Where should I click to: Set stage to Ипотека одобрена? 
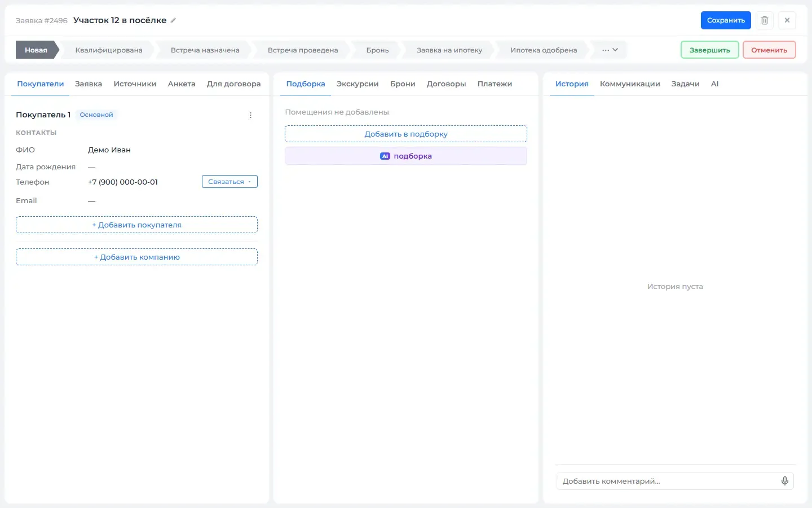coord(544,50)
